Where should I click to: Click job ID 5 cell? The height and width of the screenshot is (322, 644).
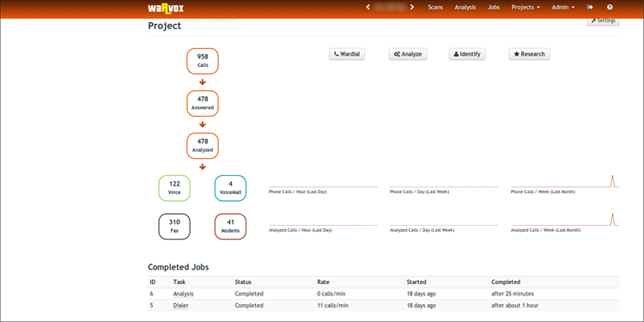coord(151,305)
